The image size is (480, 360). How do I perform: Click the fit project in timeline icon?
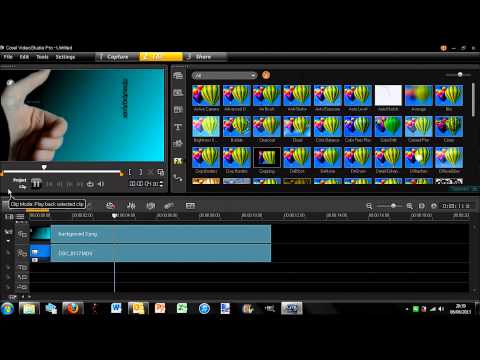pyautogui.click(x=422, y=206)
